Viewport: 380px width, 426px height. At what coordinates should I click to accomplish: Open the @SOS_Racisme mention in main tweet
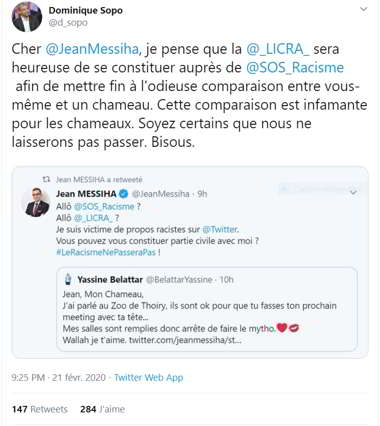[295, 68]
